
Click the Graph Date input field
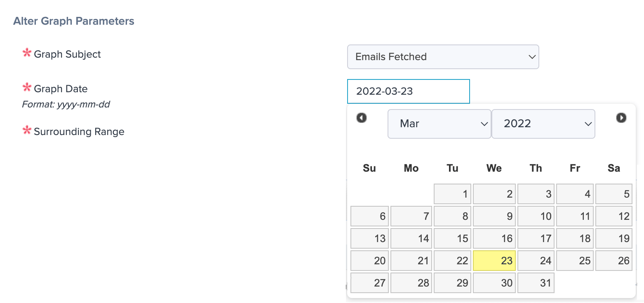click(408, 91)
